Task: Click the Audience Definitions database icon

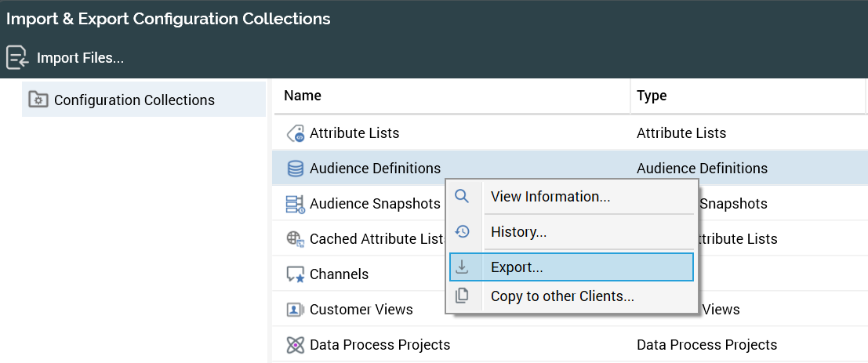Action: point(296,169)
